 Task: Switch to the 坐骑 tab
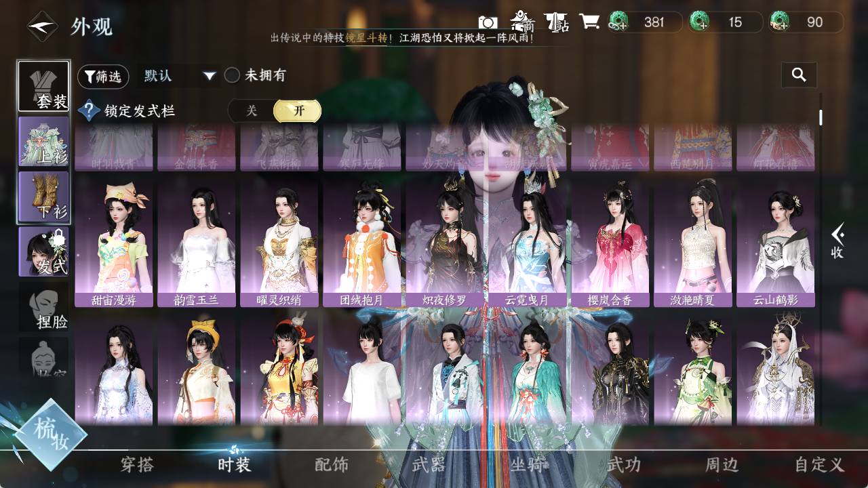tap(528, 464)
